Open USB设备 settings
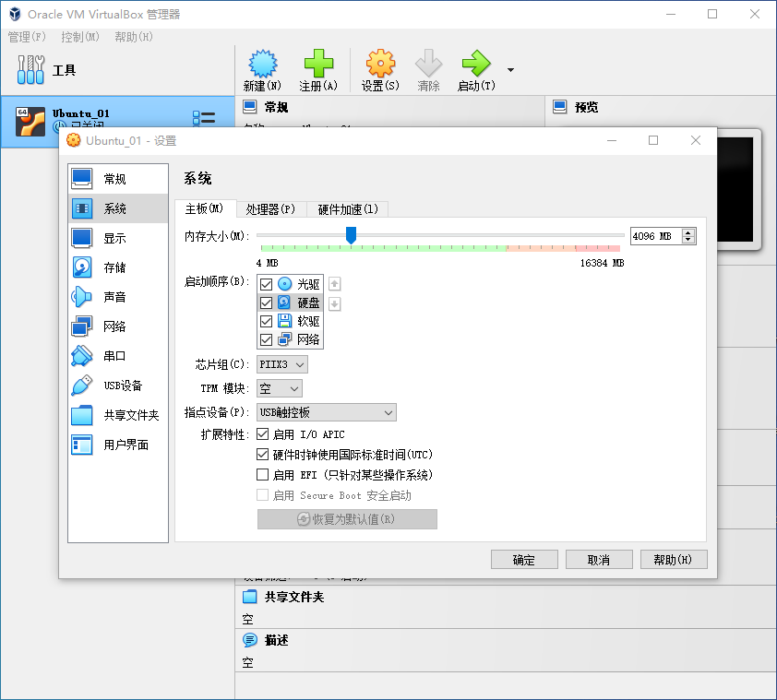 pos(118,386)
